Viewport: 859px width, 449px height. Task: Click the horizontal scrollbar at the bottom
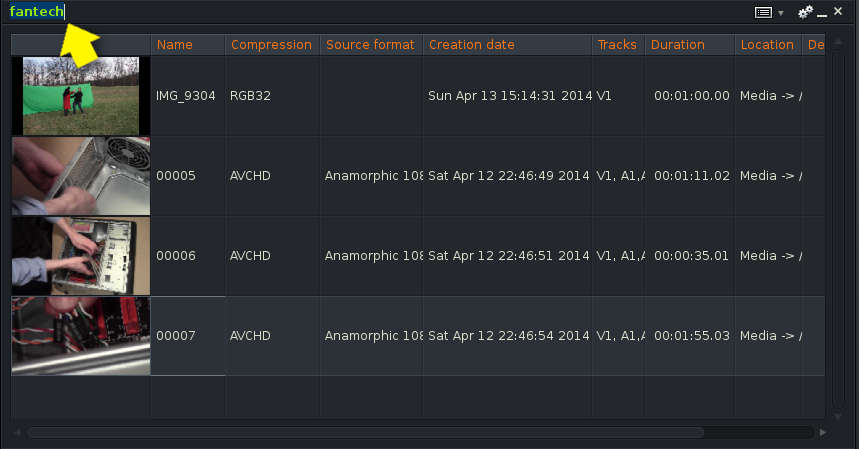[365, 432]
